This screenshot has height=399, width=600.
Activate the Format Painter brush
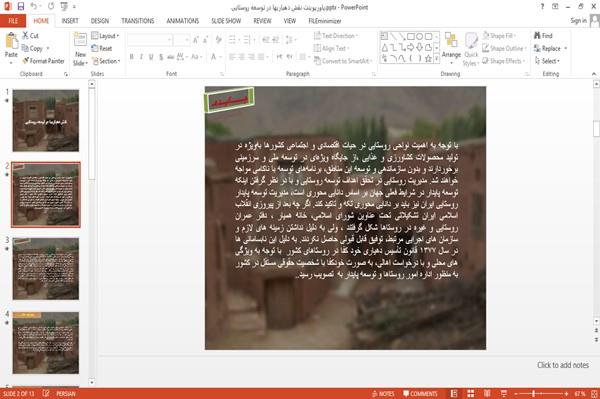(43, 61)
